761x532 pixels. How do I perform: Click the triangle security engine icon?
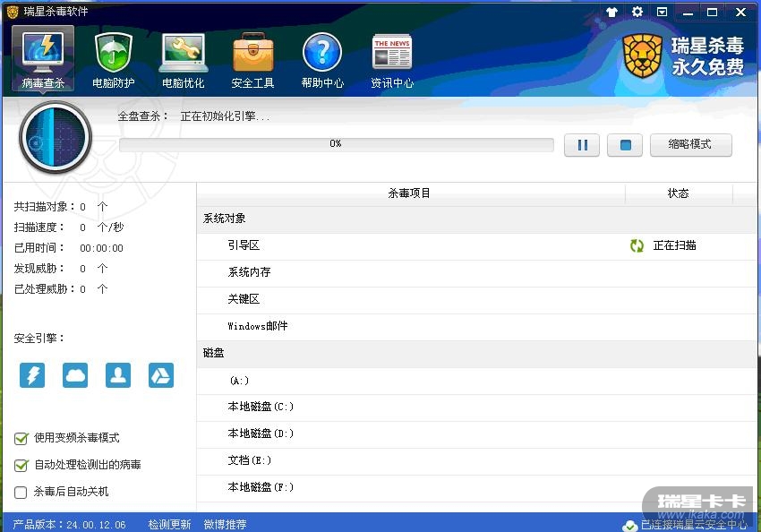(x=161, y=375)
